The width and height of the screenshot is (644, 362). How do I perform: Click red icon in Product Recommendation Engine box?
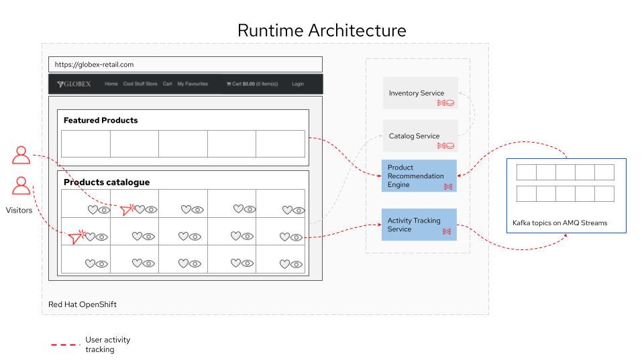(x=448, y=187)
